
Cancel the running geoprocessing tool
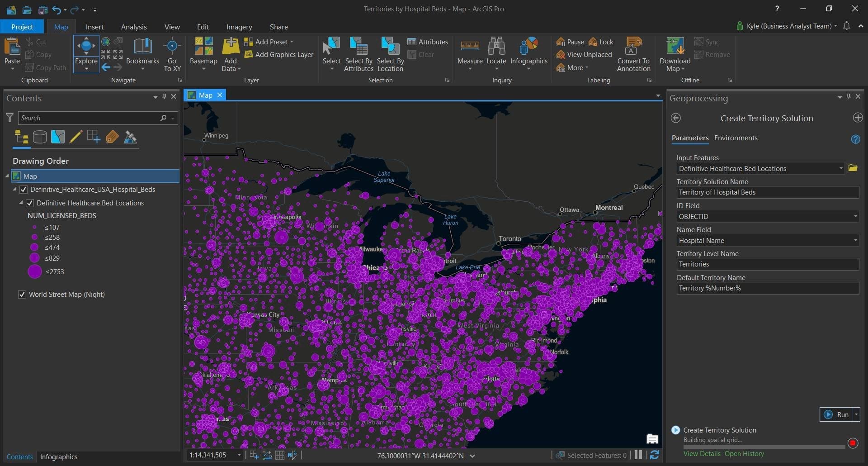[x=853, y=443]
